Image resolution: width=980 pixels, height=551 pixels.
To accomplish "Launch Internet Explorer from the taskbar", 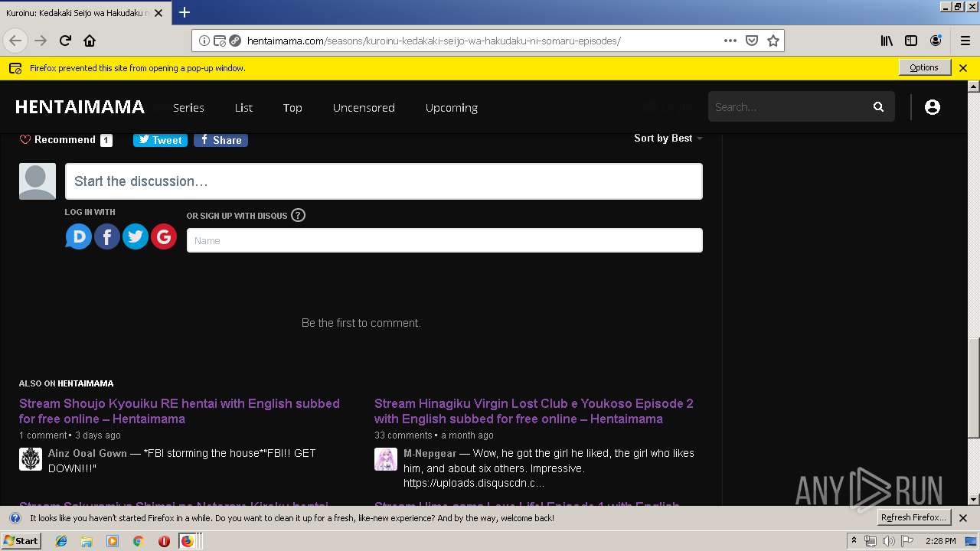I will [x=61, y=541].
